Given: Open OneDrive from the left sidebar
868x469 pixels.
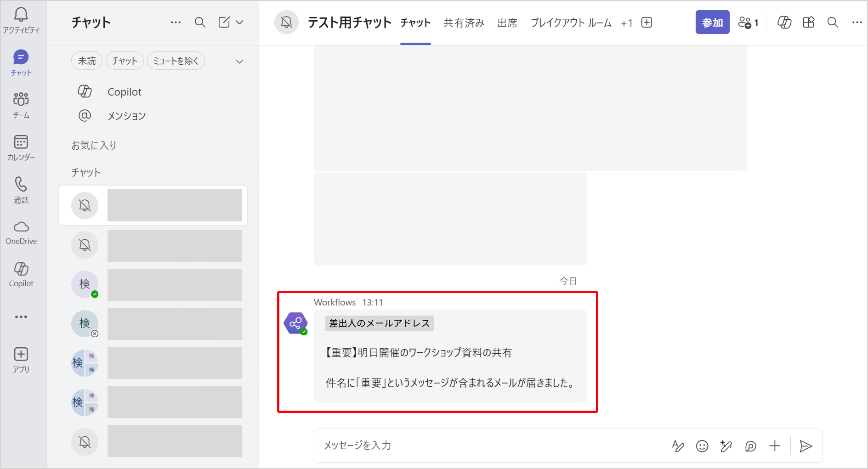Looking at the screenshot, I should point(21,232).
